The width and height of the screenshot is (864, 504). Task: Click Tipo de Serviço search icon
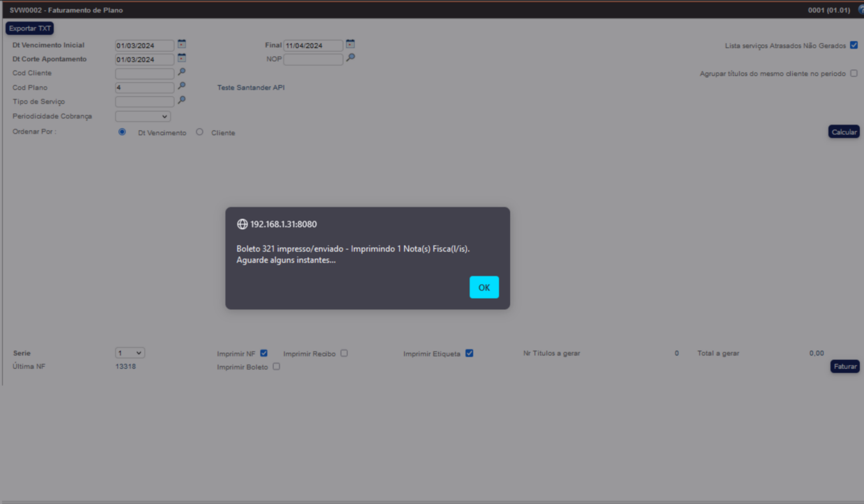tap(182, 101)
